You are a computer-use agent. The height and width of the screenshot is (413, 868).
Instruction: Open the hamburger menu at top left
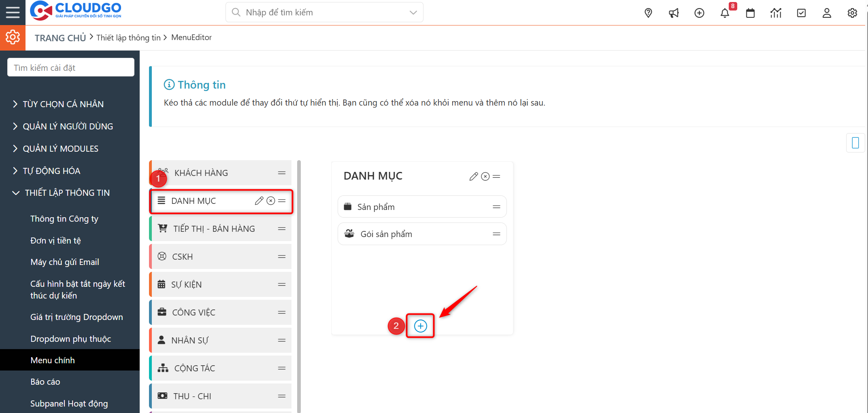pos(13,12)
